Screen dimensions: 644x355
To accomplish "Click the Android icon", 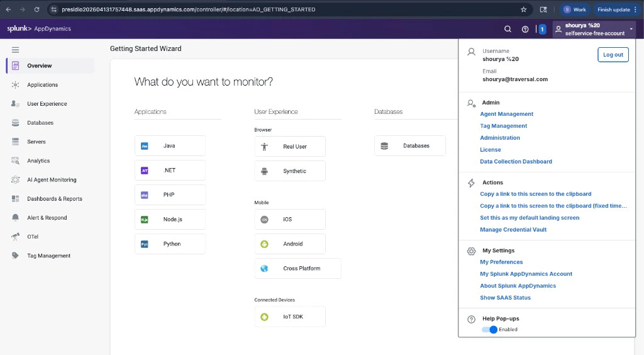I will tap(265, 244).
